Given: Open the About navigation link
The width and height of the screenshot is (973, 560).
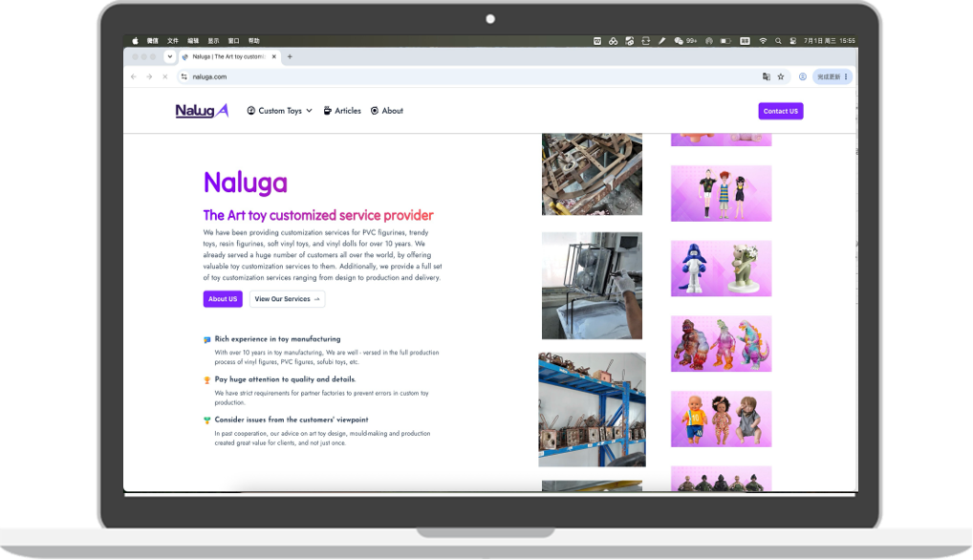Looking at the screenshot, I should click(x=386, y=111).
